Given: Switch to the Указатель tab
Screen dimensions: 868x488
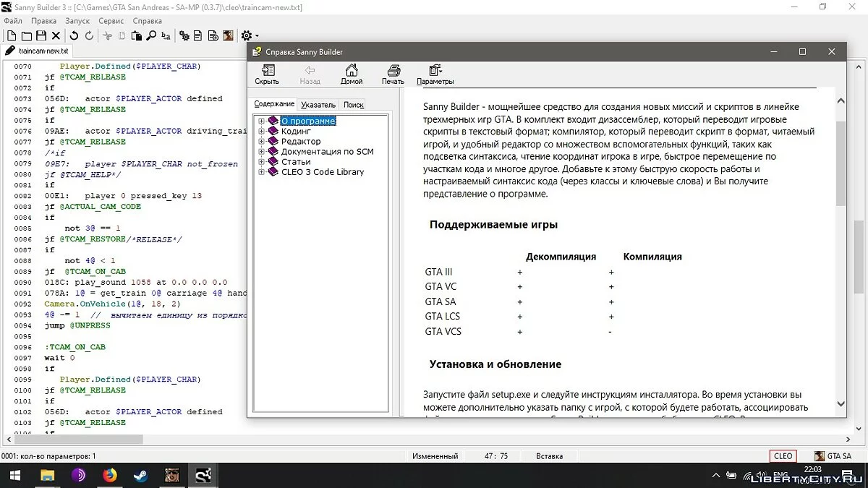Looking at the screenshot, I should (318, 105).
